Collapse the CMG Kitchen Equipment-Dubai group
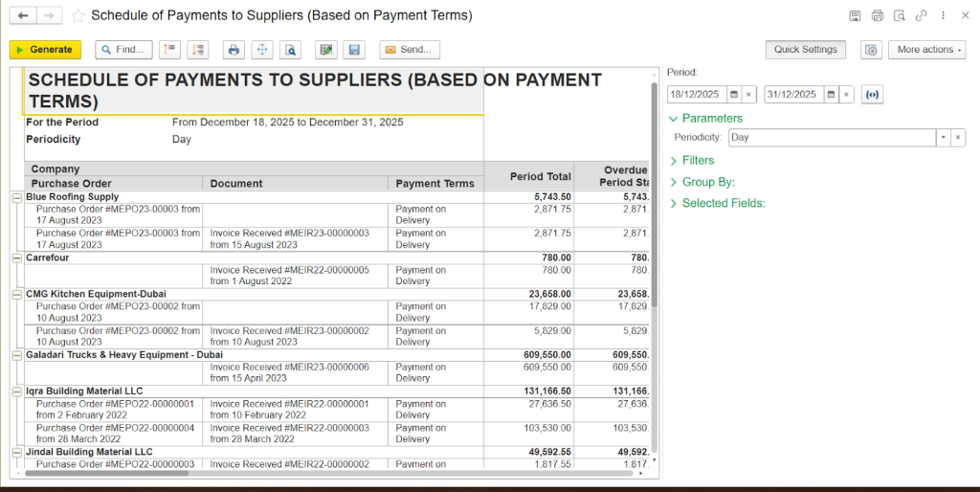This screenshot has width=980, height=492. pos(17,294)
